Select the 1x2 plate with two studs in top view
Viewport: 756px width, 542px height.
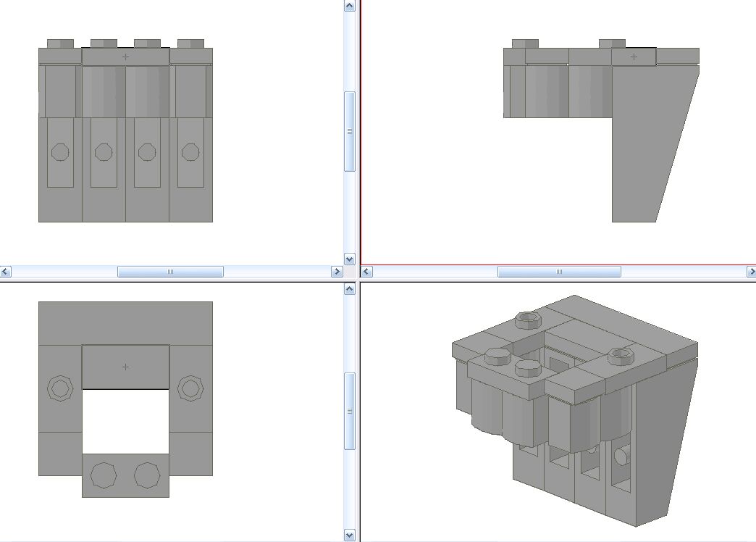(x=125, y=475)
